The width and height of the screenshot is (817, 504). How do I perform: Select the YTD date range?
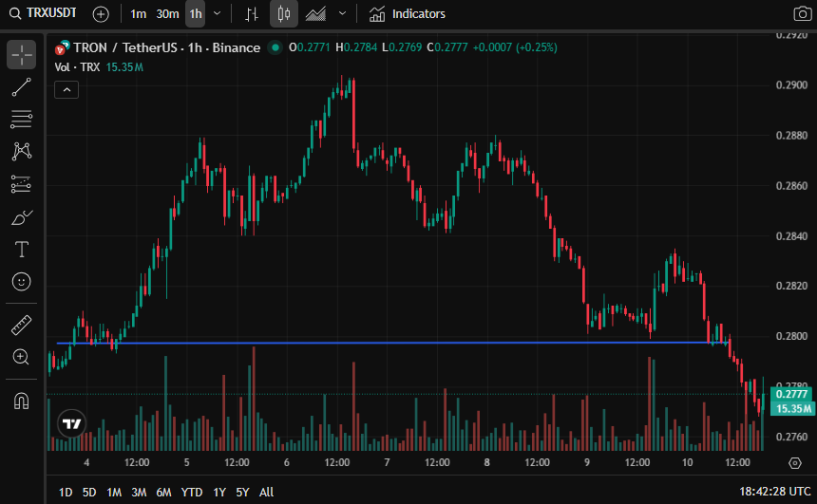(191, 492)
